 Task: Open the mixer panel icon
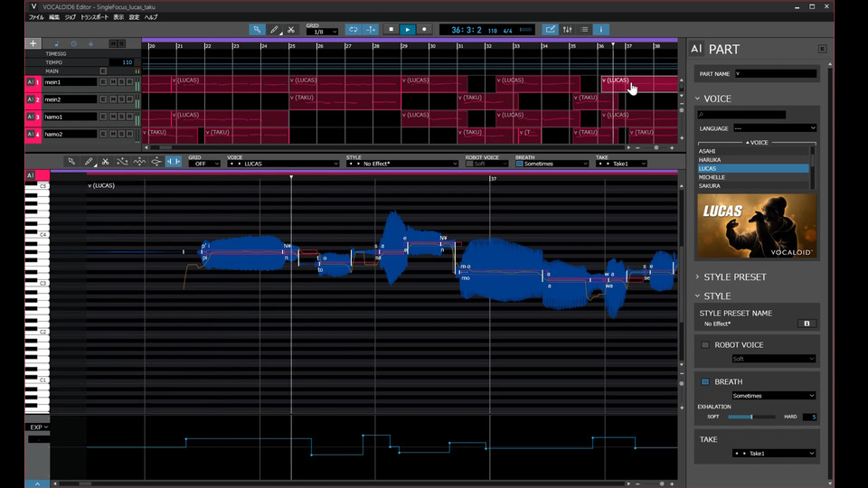coord(568,29)
